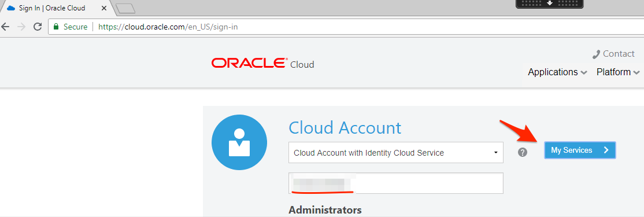Click the Oracle Cloud logo
The image size is (644, 217).
(263, 64)
